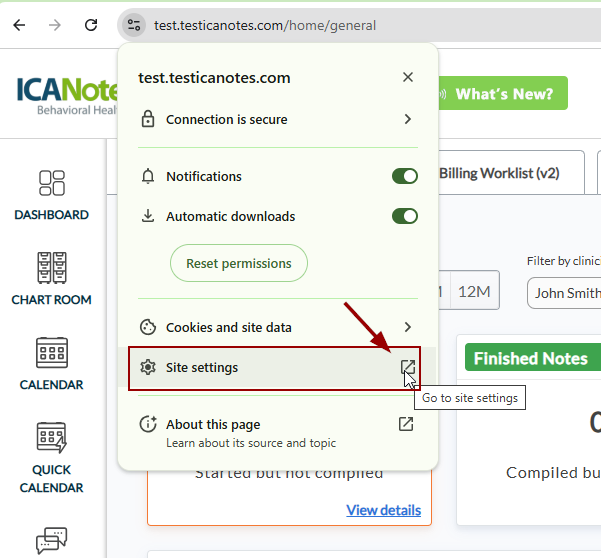
Task: Click Reset permissions button
Action: pyautogui.click(x=239, y=263)
